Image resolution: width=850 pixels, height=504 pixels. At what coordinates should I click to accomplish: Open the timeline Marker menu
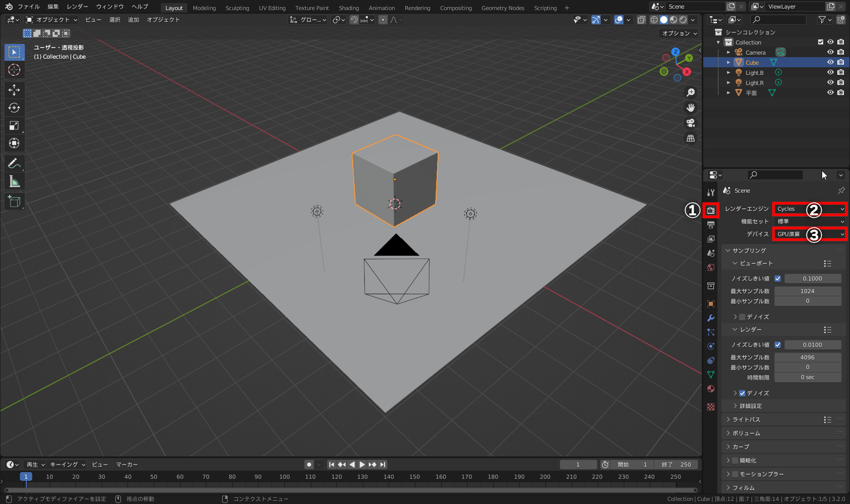pyautogui.click(x=127, y=465)
